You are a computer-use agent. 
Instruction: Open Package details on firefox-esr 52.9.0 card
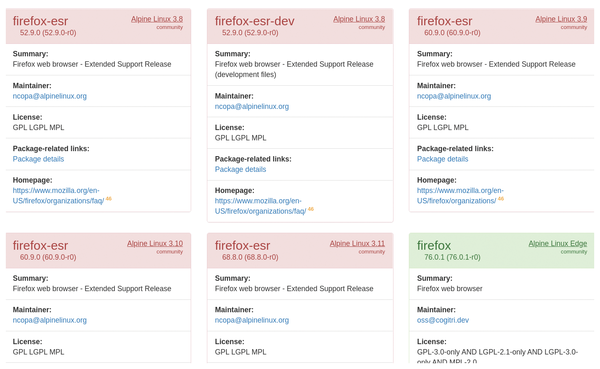click(x=38, y=159)
